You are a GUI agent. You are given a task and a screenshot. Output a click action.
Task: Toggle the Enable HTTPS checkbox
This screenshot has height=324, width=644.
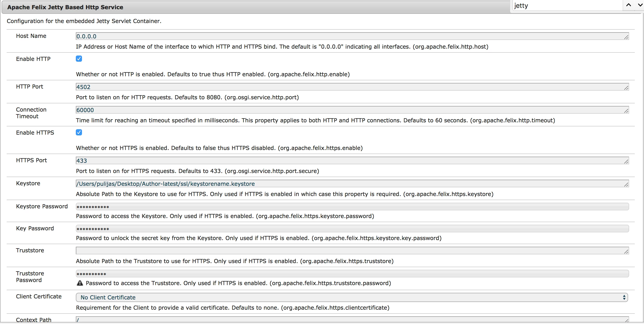coord(79,132)
